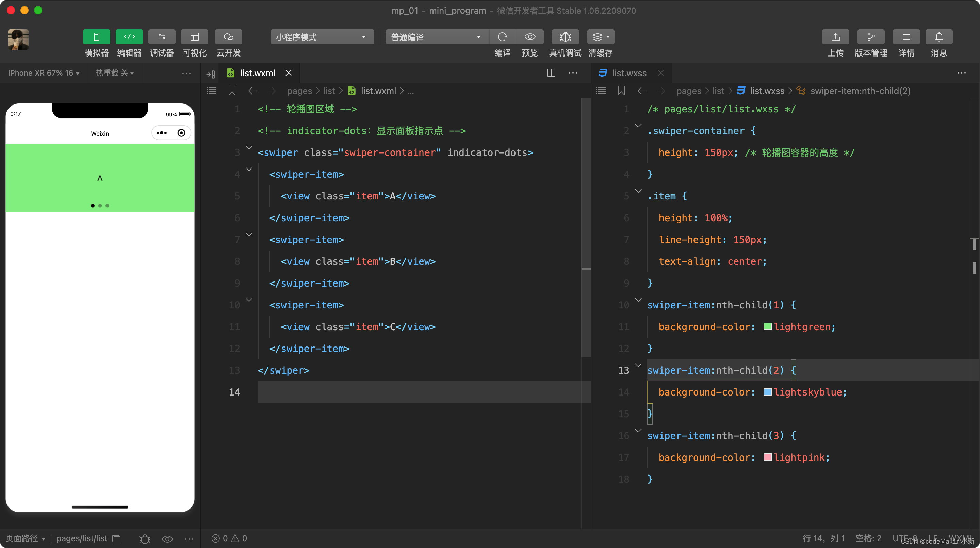Select the list.wxss tab
The height and width of the screenshot is (548, 980).
(629, 73)
